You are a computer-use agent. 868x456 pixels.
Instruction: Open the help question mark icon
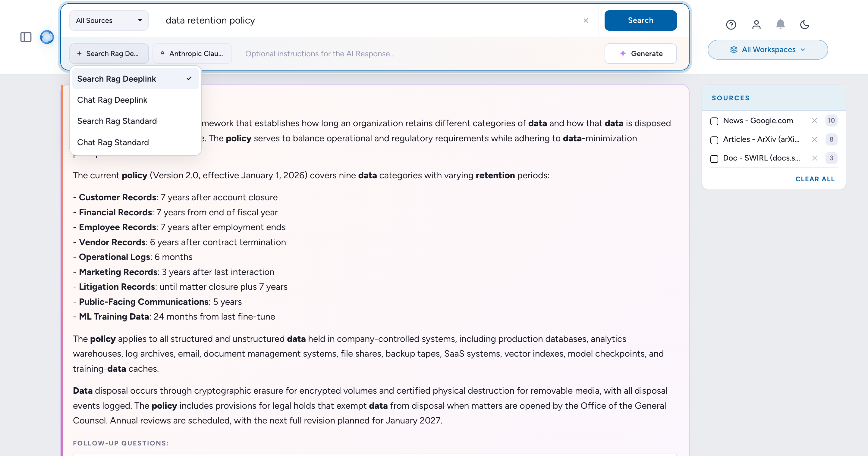731,25
